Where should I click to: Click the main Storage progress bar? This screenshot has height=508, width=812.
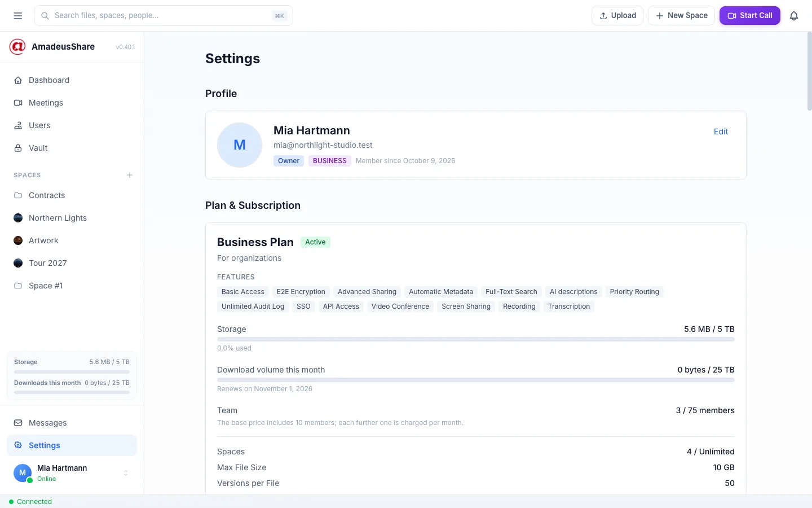coord(476,339)
